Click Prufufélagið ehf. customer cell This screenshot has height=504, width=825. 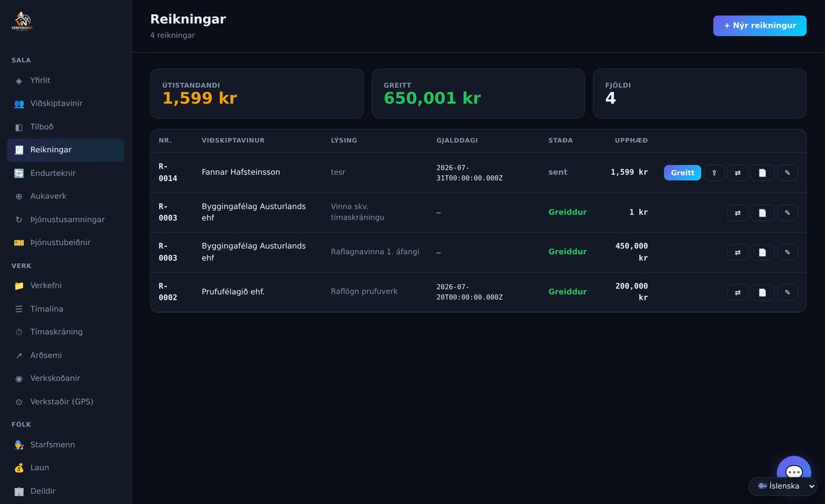click(233, 292)
